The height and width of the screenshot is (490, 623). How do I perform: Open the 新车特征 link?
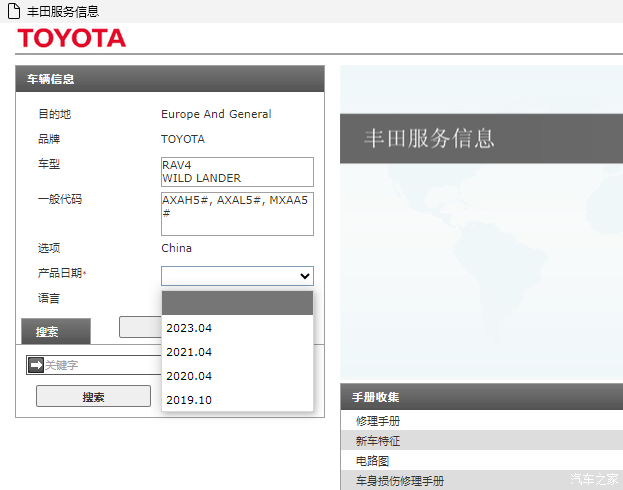378,441
